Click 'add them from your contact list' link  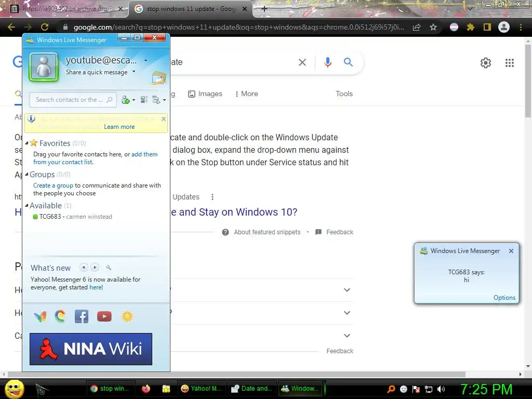(x=96, y=158)
